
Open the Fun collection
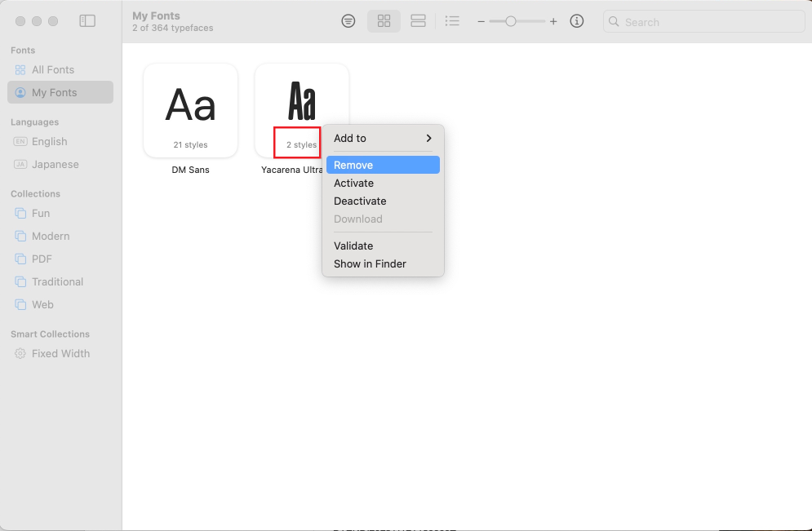pos(60,213)
